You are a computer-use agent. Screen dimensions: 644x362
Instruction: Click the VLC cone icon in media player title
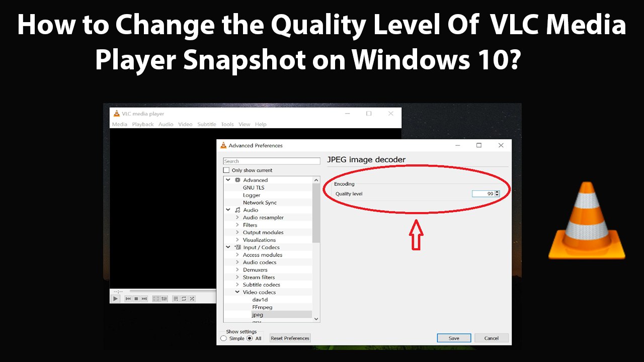(x=117, y=114)
